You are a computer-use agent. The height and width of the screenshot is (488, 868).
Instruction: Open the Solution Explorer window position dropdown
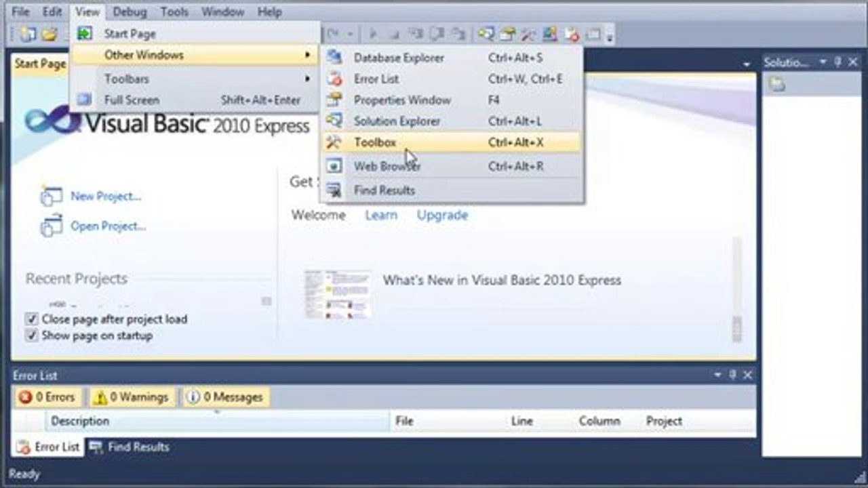(x=823, y=62)
